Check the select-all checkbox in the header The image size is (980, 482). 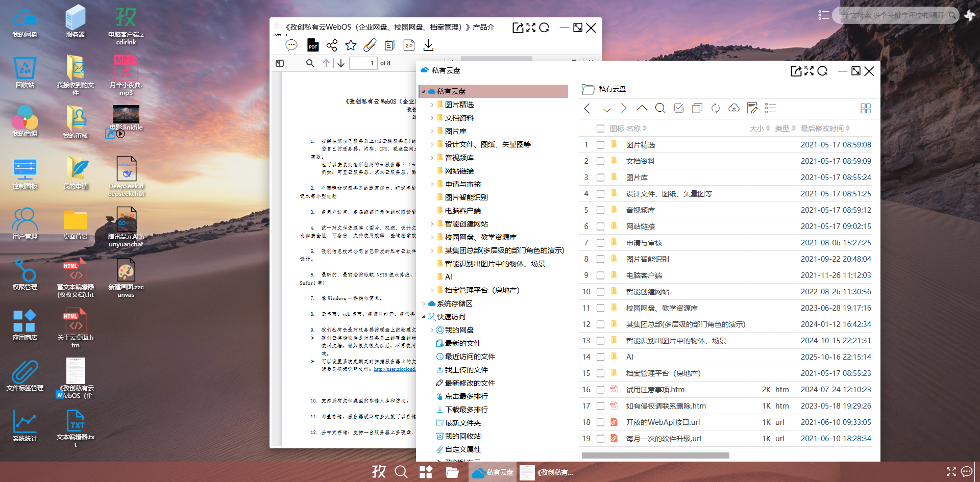pyautogui.click(x=601, y=129)
